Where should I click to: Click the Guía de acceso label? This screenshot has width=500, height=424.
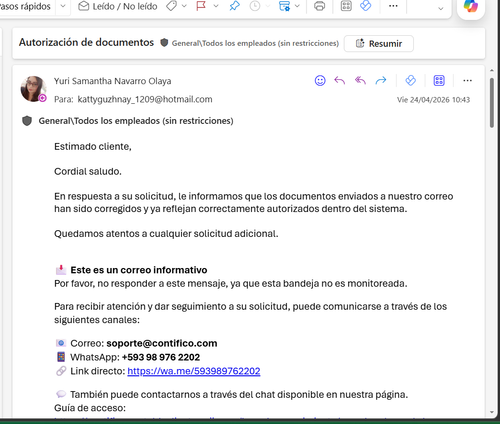(90, 408)
